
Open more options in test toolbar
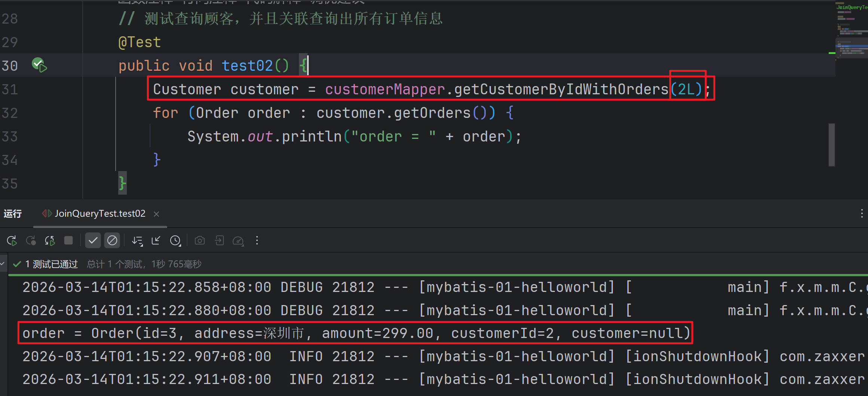point(257,241)
